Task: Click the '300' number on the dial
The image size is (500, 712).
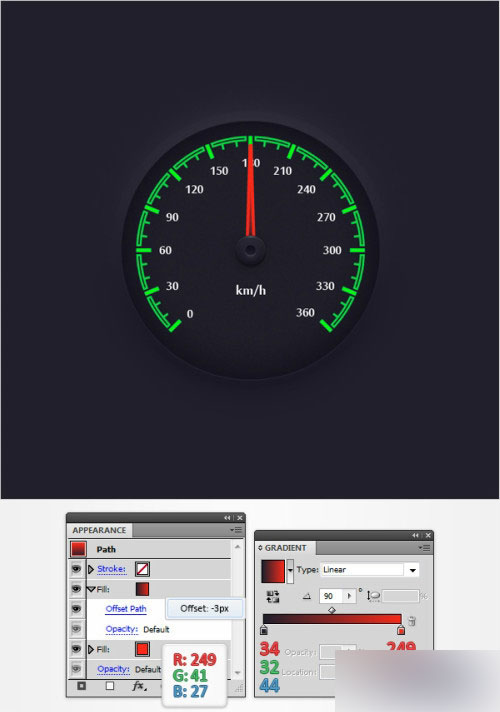Action: (x=332, y=250)
